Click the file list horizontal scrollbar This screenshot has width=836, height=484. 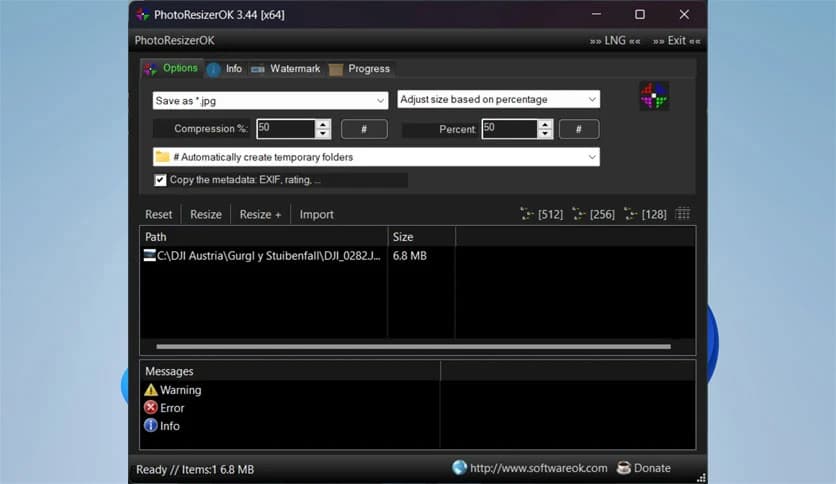[x=413, y=346]
